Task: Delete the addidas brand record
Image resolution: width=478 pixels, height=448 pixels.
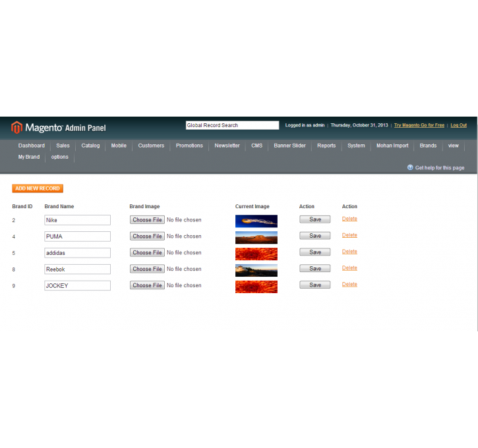Action: coord(349,252)
